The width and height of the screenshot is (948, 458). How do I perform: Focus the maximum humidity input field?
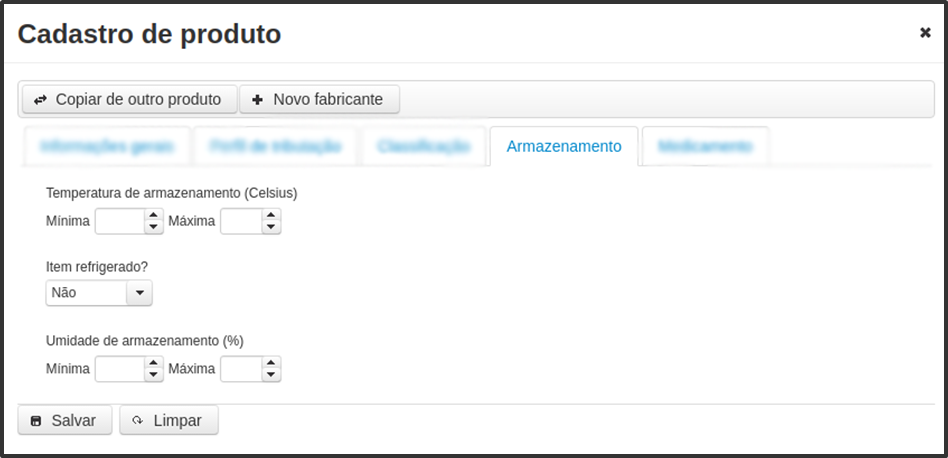[241, 369]
